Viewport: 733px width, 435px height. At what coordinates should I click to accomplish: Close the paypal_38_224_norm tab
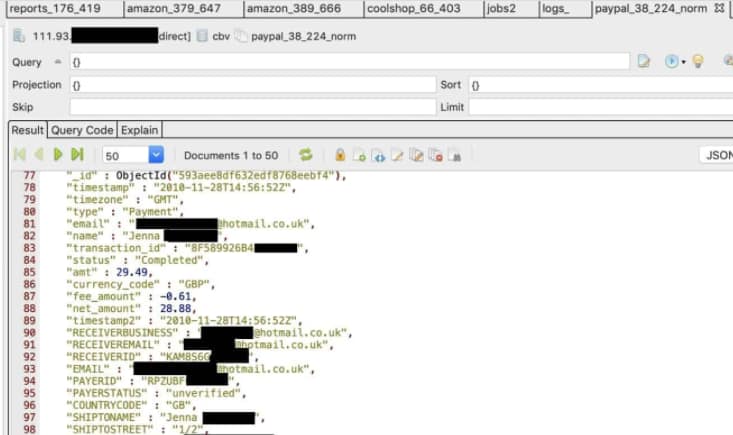pos(719,9)
